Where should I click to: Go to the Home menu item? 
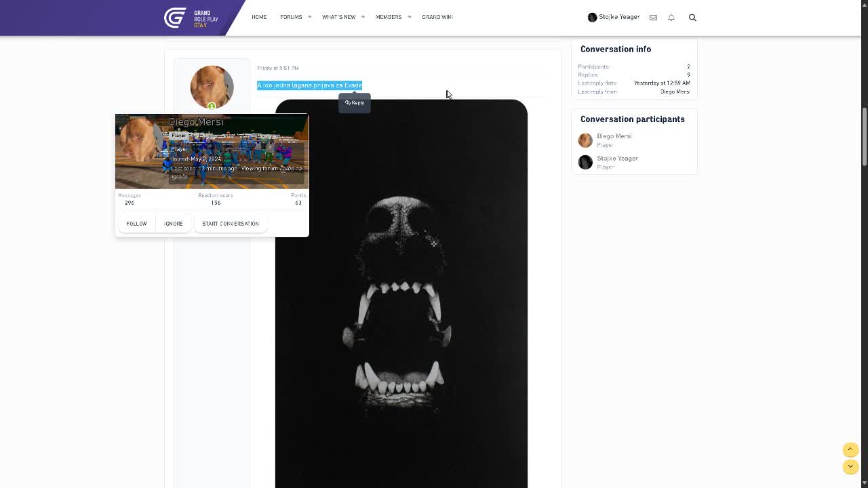coord(259,17)
